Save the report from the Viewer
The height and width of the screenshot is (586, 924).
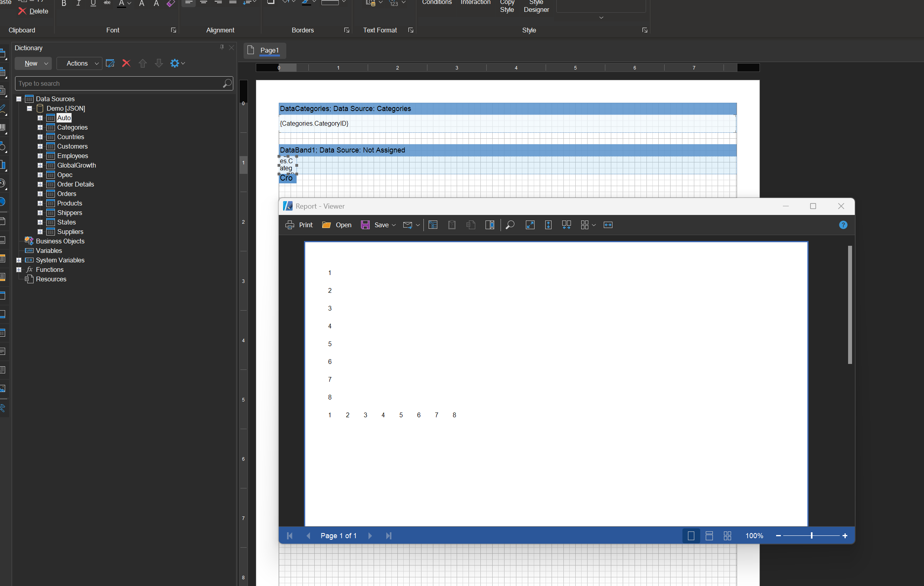374,225
